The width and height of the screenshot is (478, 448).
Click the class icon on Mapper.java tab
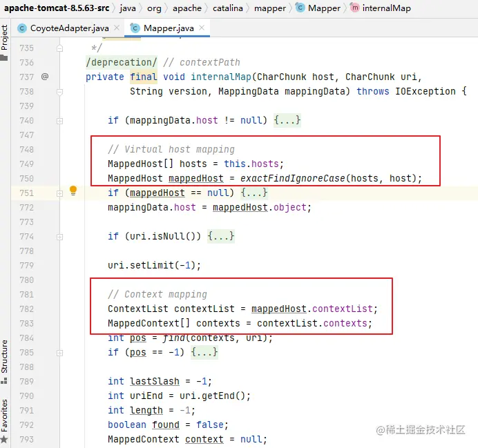135,28
